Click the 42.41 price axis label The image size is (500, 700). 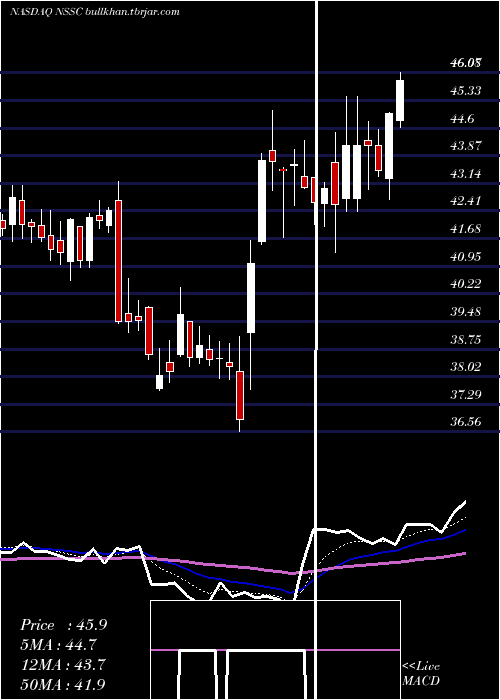tap(466, 200)
